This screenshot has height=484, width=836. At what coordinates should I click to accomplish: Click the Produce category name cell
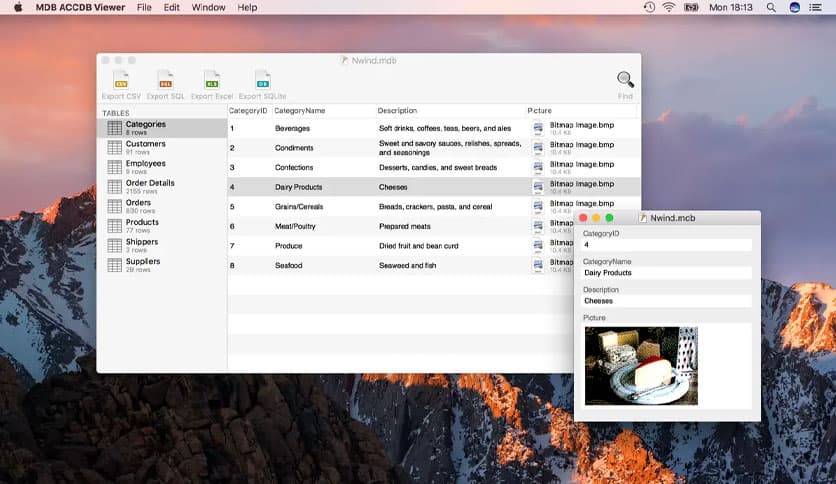[288, 246]
